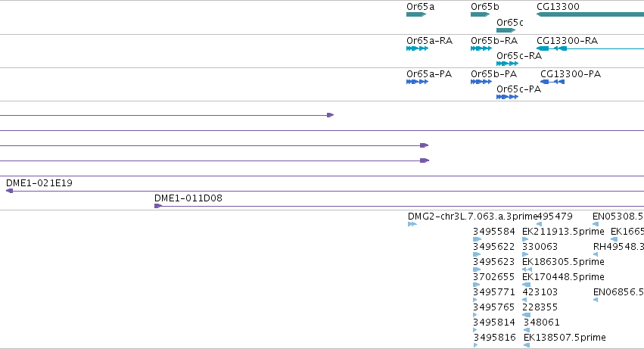Image resolution: width=644 pixels, height=349 pixels.
Task: Select the 3495584 EST label
Action: click(x=493, y=232)
